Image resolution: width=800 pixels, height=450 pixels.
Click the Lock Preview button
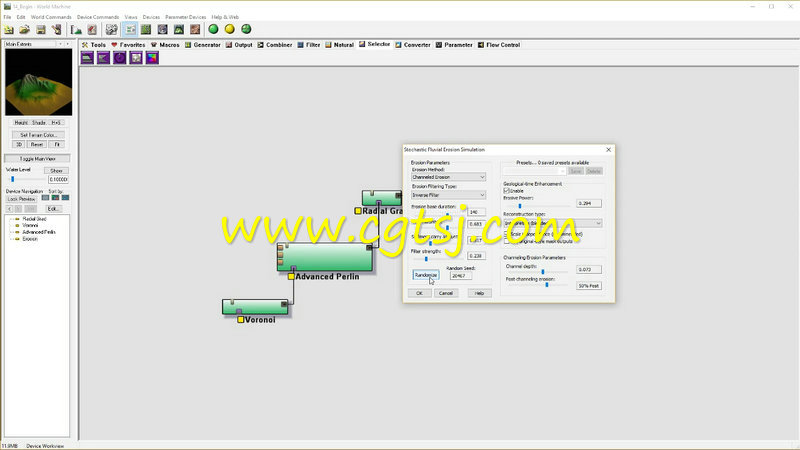click(x=21, y=199)
